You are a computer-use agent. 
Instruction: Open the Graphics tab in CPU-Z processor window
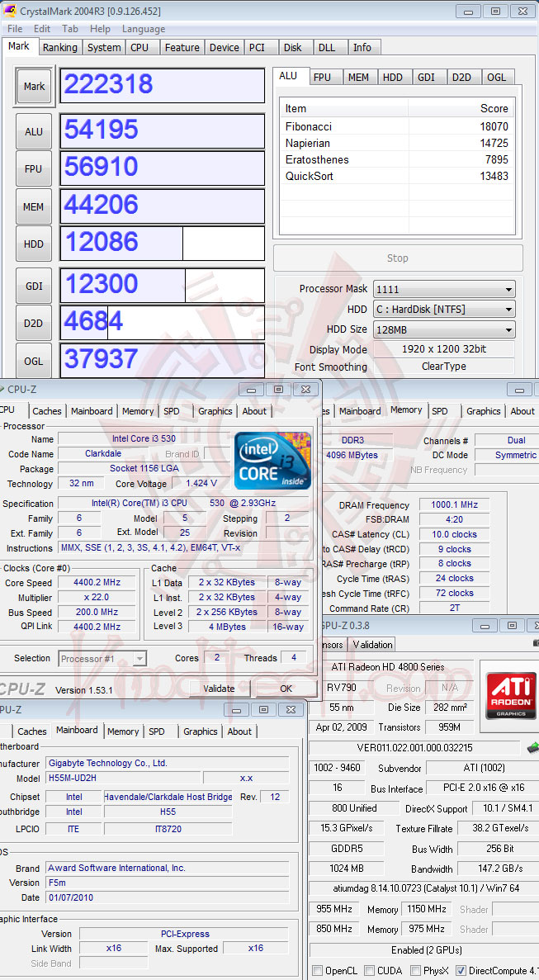tap(215, 411)
